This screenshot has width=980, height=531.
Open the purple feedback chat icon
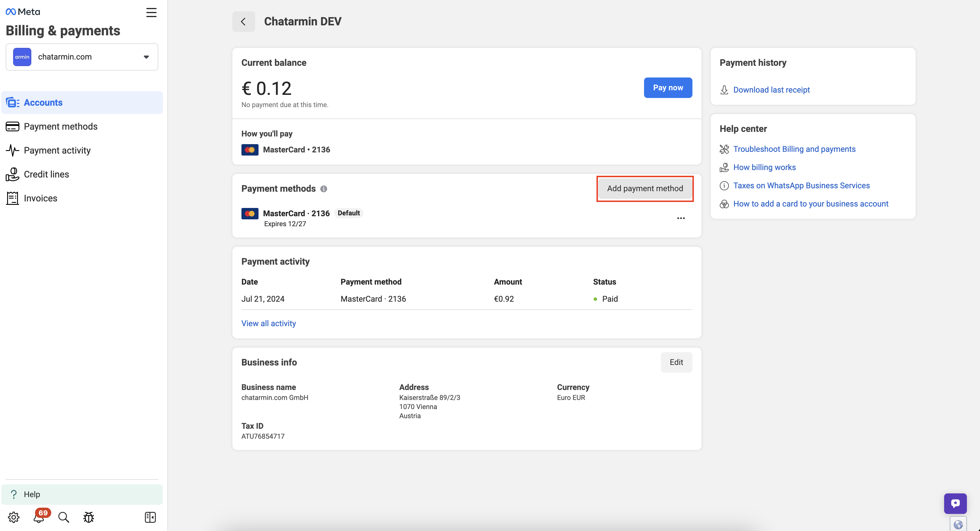955,503
